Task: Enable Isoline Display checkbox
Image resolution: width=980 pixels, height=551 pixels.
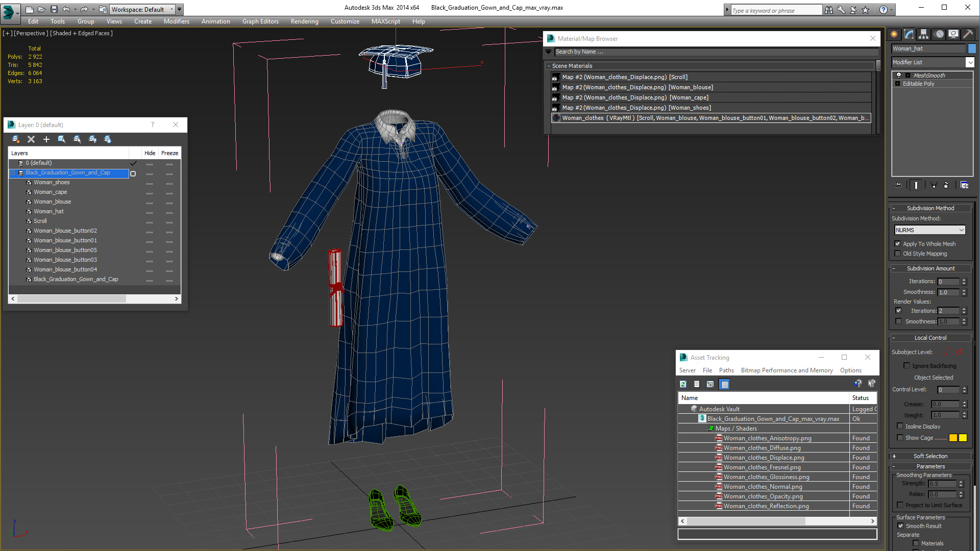Action: 900,426
